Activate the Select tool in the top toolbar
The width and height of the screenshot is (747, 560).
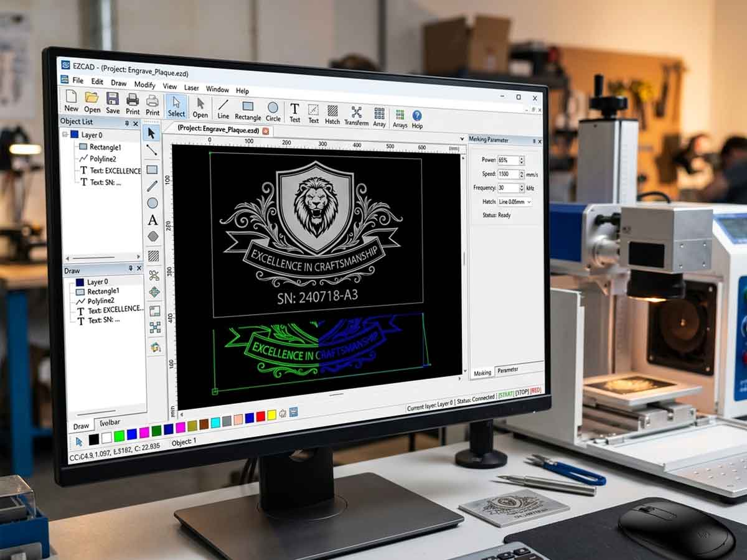(x=176, y=106)
